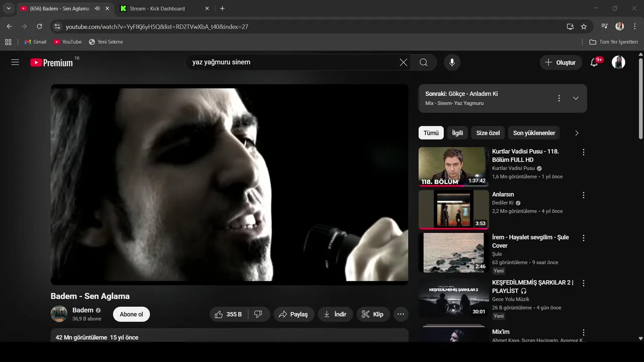Open Kurtlar Vadisi Pusu 118. Bölüm thumbnail

pyautogui.click(x=453, y=167)
